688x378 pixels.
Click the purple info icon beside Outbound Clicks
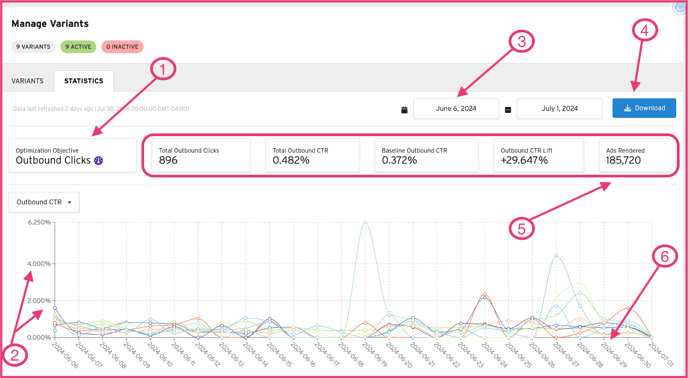(x=99, y=161)
